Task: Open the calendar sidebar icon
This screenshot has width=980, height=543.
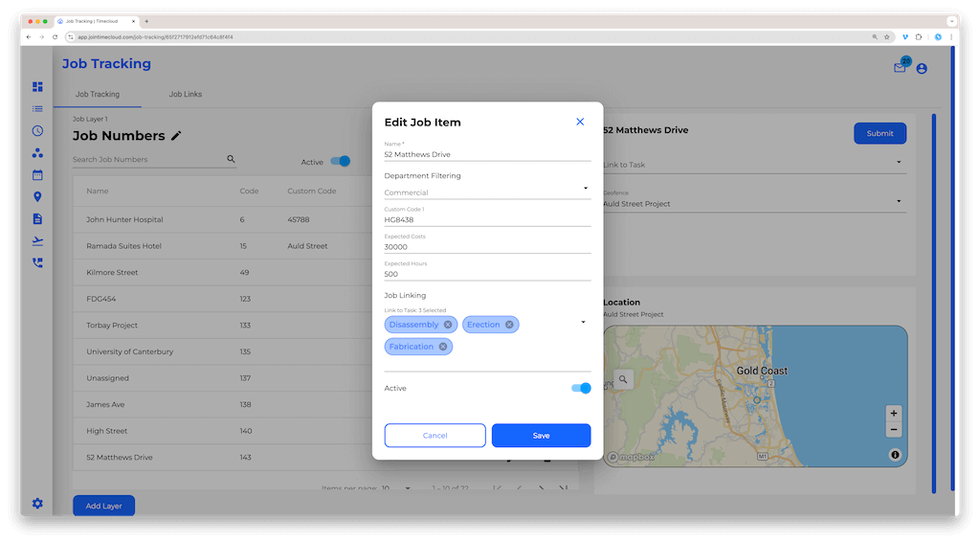Action: tap(37, 174)
